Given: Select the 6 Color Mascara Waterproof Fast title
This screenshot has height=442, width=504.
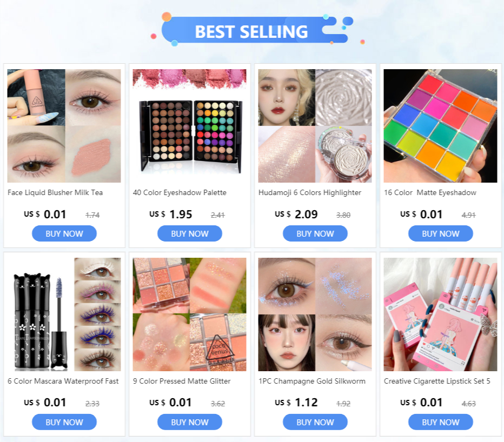Looking at the screenshot, I should pos(63,381).
